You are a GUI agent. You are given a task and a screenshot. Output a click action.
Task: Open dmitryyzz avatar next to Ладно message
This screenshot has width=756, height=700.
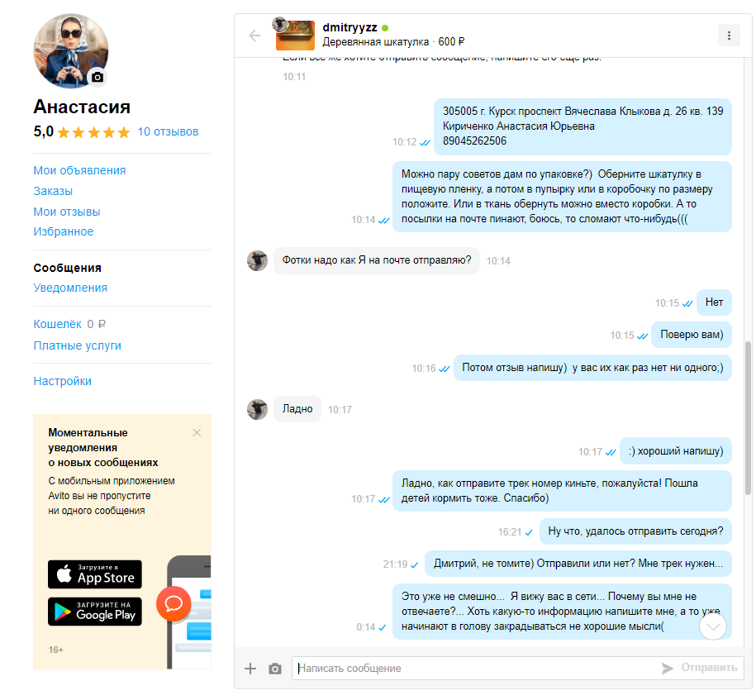pos(257,409)
